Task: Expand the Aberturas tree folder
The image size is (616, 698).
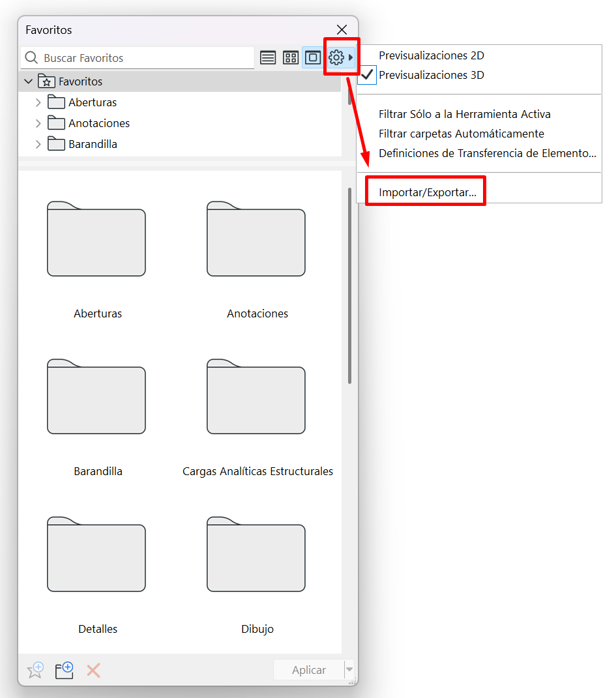Action: (38, 102)
